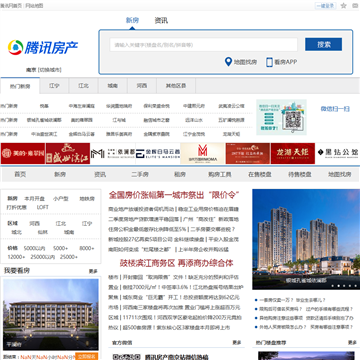Click the 12000+ price filter

[16, 257]
